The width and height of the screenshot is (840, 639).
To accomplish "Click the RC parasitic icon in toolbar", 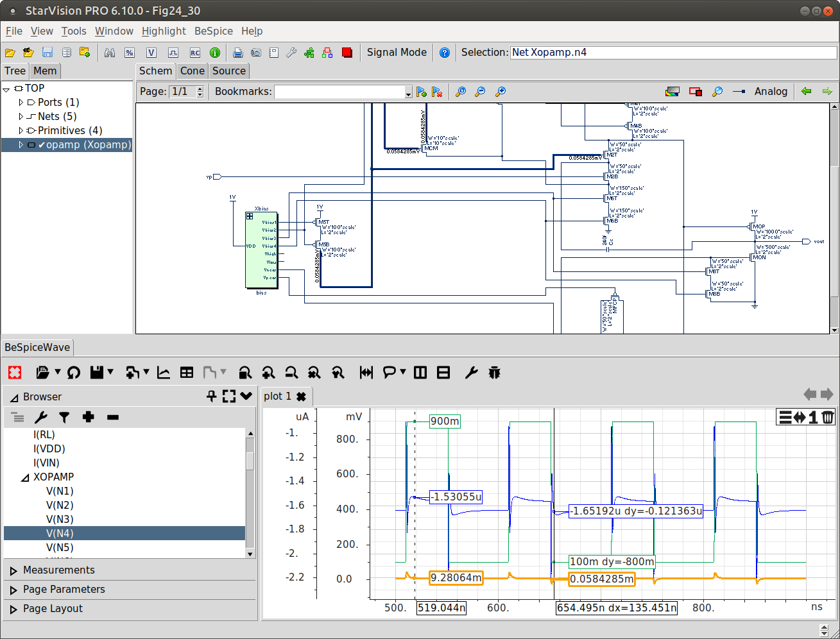I will pos(194,53).
